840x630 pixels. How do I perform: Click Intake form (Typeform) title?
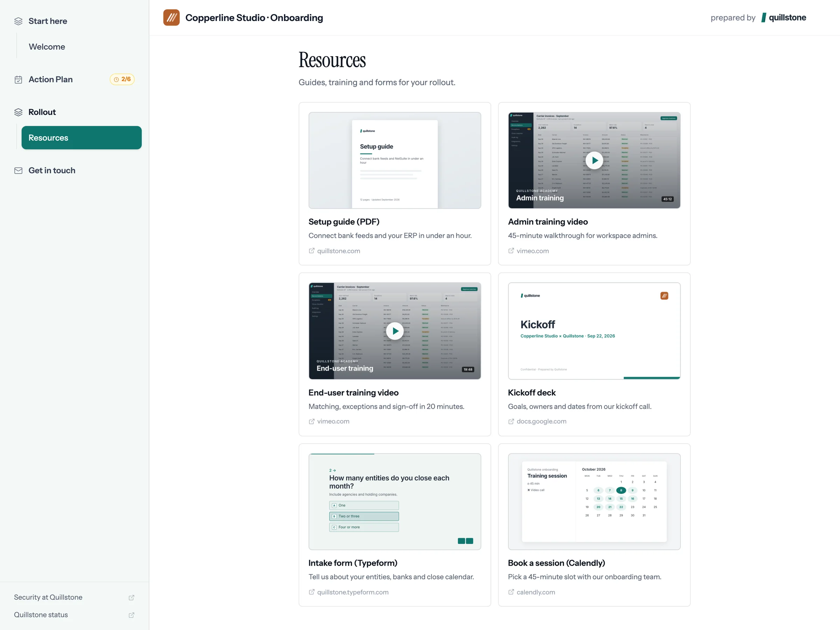tap(353, 563)
